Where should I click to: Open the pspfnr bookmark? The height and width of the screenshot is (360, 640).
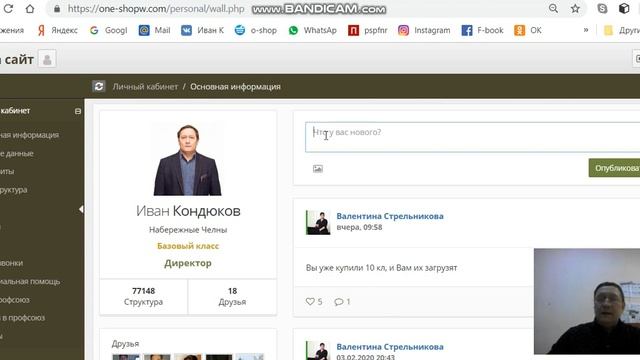click(x=368, y=30)
